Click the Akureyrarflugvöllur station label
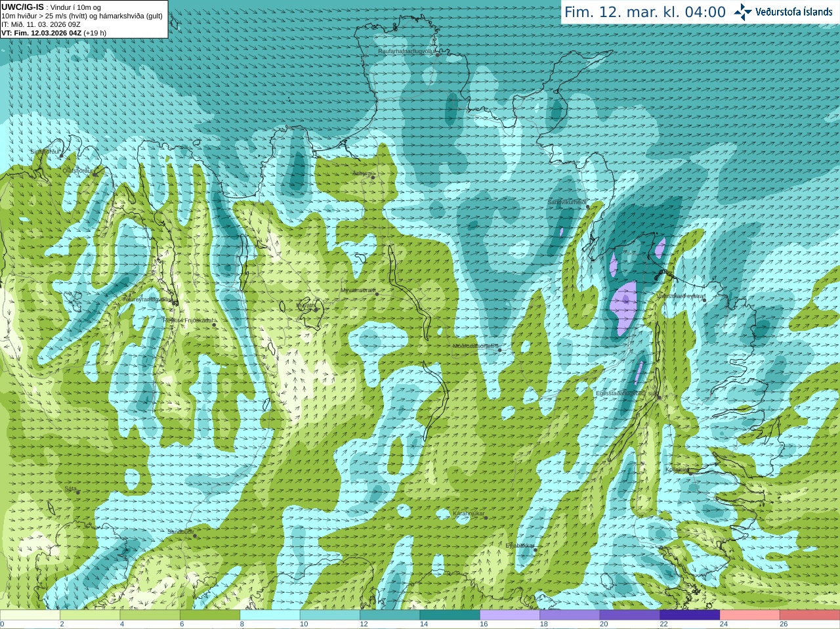 click(148, 299)
